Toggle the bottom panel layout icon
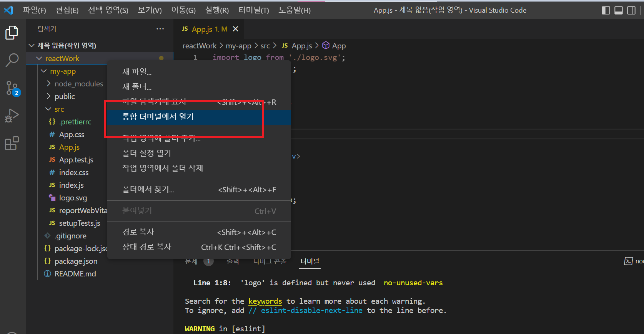This screenshot has height=334, width=644. coord(619,10)
